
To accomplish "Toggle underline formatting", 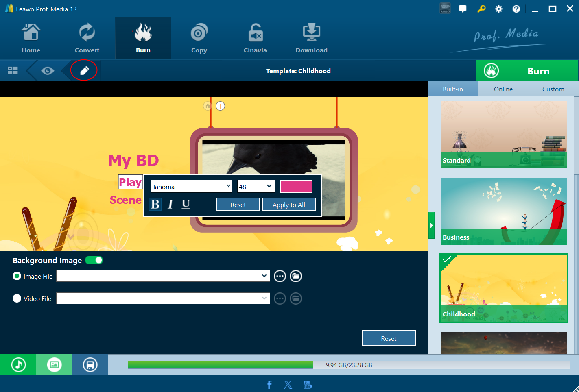I will pyautogui.click(x=186, y=204).
